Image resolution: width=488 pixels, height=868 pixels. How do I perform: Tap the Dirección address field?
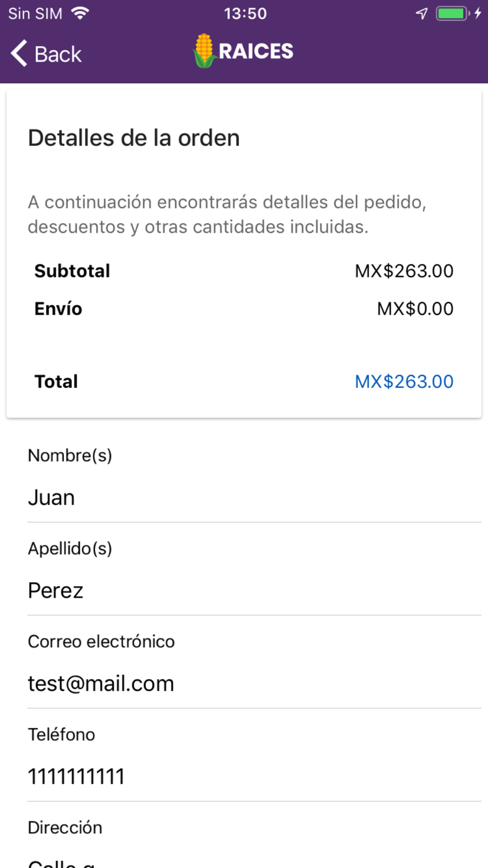(x=254, y=860)
